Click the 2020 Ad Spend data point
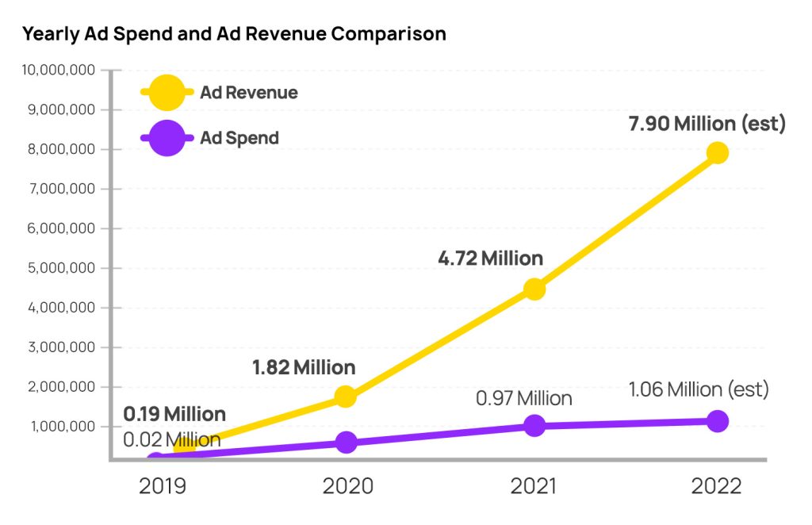 (x=346, y=443)
